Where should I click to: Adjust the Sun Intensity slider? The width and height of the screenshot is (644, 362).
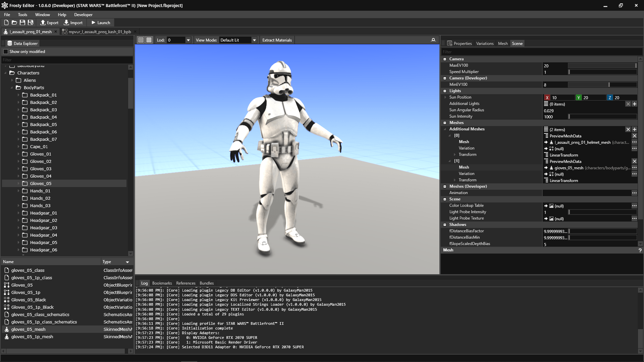tap(602, 117)
